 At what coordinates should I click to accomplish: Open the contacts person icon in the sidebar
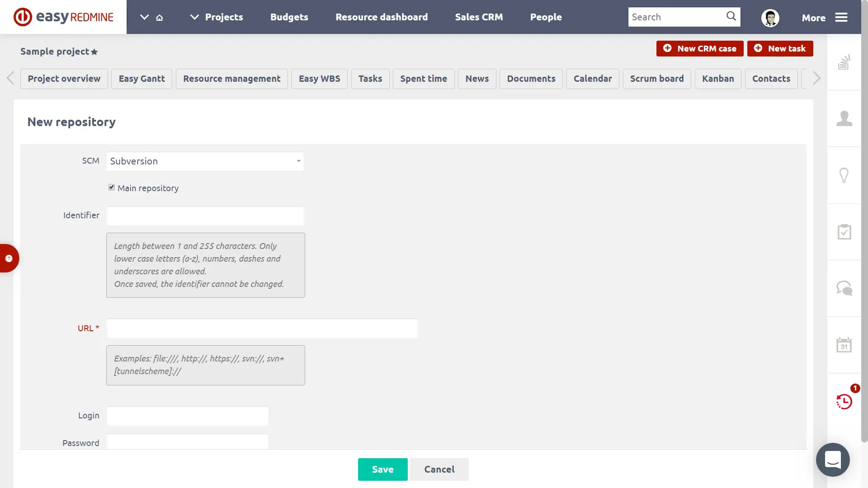(844, 118)
